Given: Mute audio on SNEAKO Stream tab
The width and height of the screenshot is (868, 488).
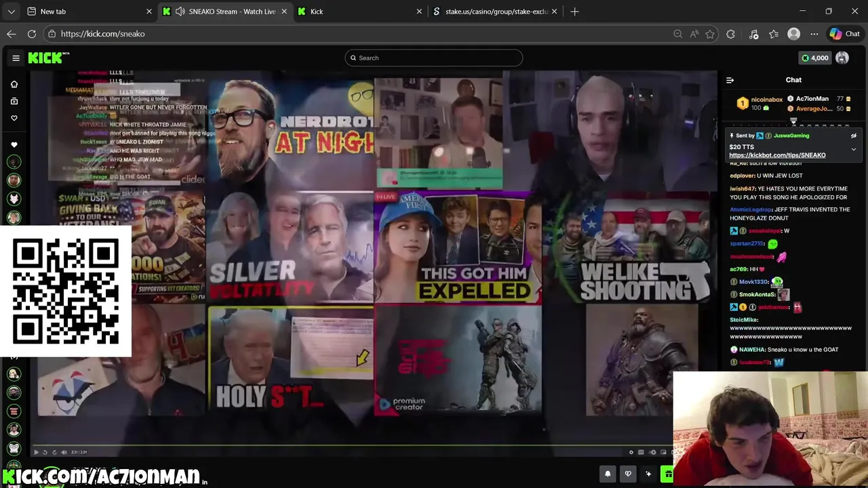Looking at the screenshot, I should [x=180, y=12].
